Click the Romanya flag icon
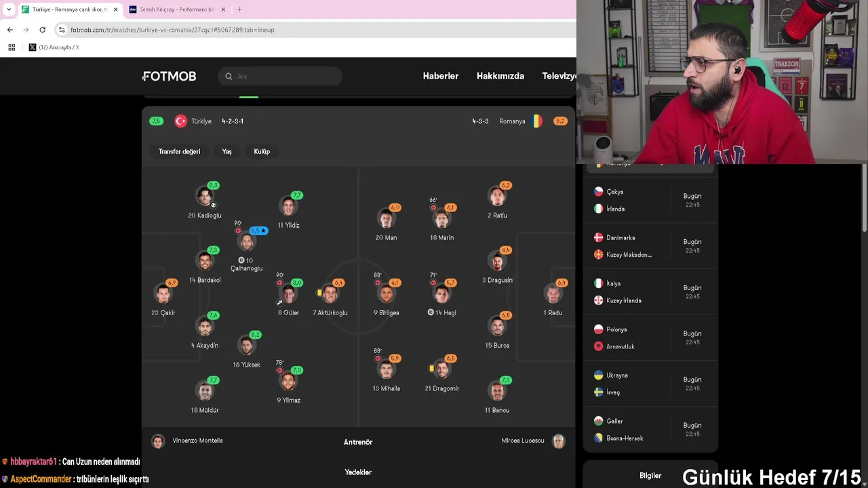The width and height of the screenshot is (868, 488). tap(537, 121)
